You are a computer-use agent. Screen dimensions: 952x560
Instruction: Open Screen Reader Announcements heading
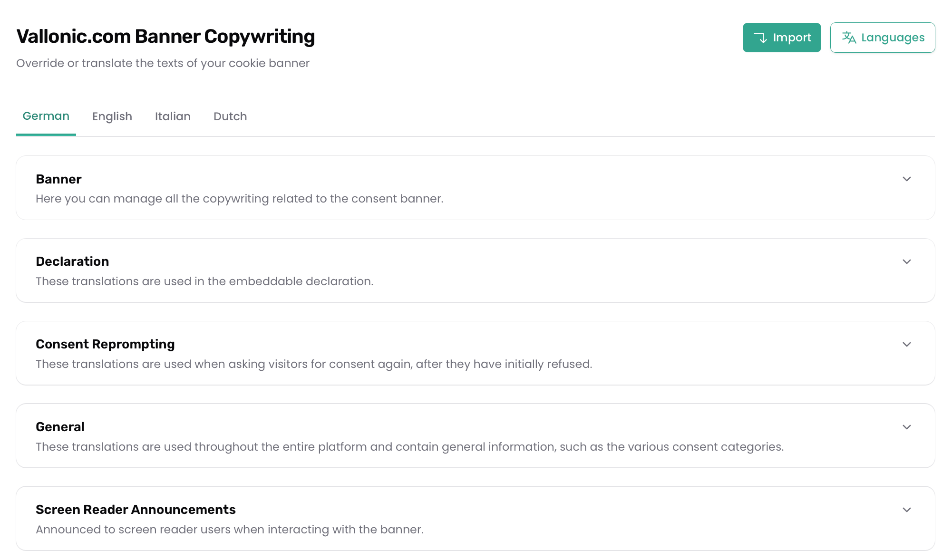pos(136,510)
